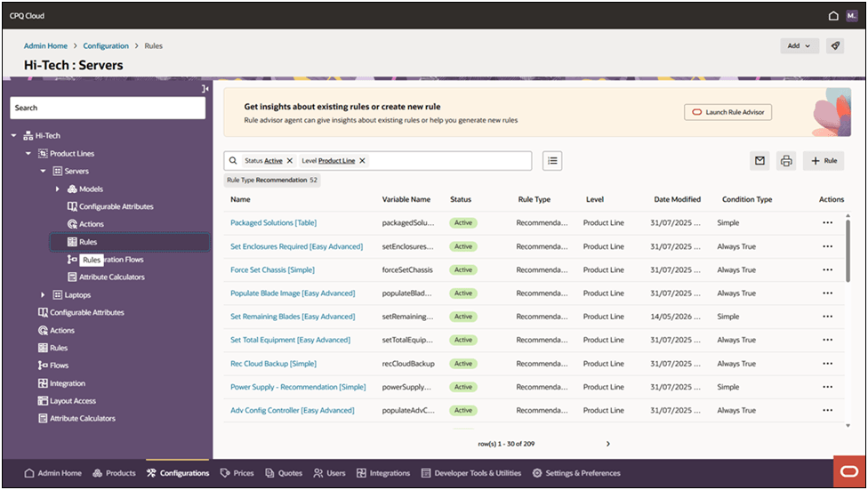The height and width of the screenshot is (490, 868).
Task: Open actions menu for Force Set Chassis
Action: click(828, 269)
